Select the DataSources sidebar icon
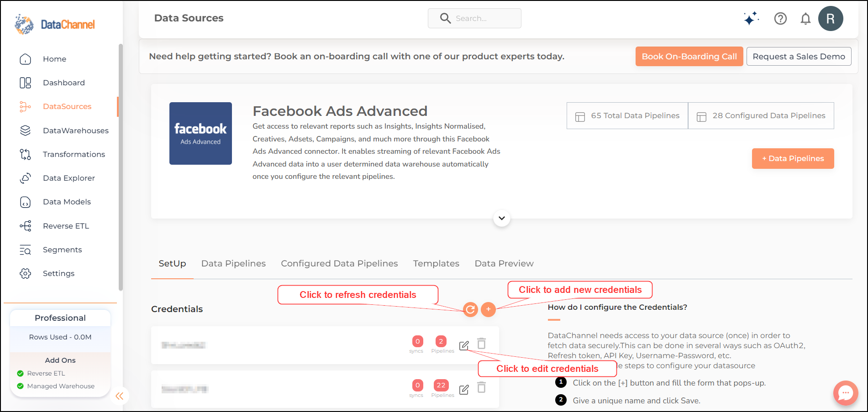868x412 pixels. tap(26, 106)
